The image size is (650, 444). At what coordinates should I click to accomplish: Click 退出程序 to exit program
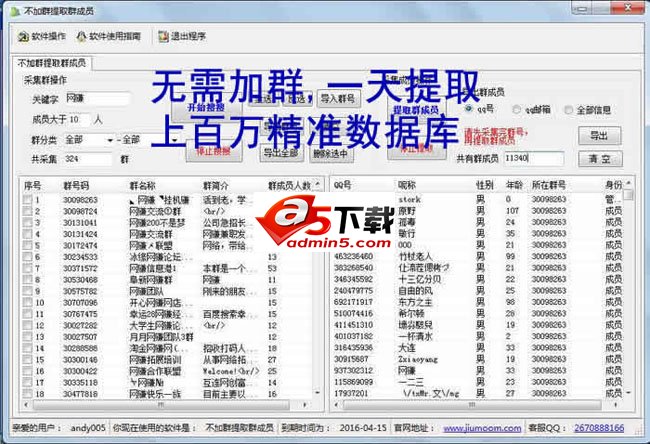point(182,36)
